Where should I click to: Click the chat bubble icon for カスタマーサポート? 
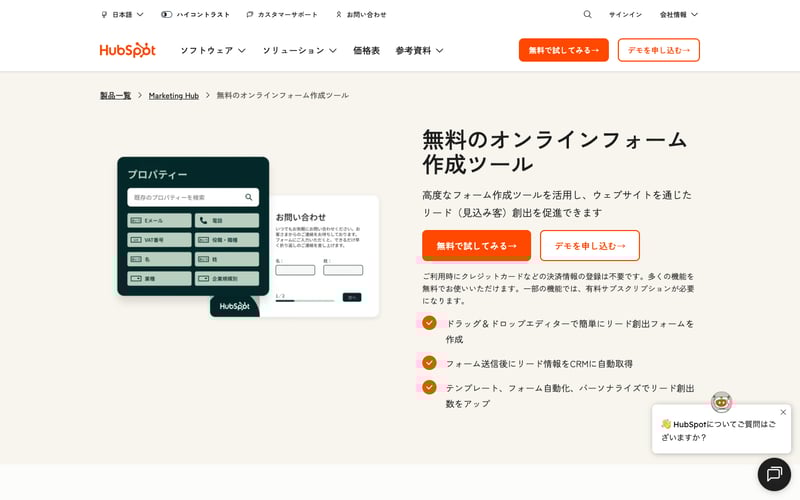point(249,15)
